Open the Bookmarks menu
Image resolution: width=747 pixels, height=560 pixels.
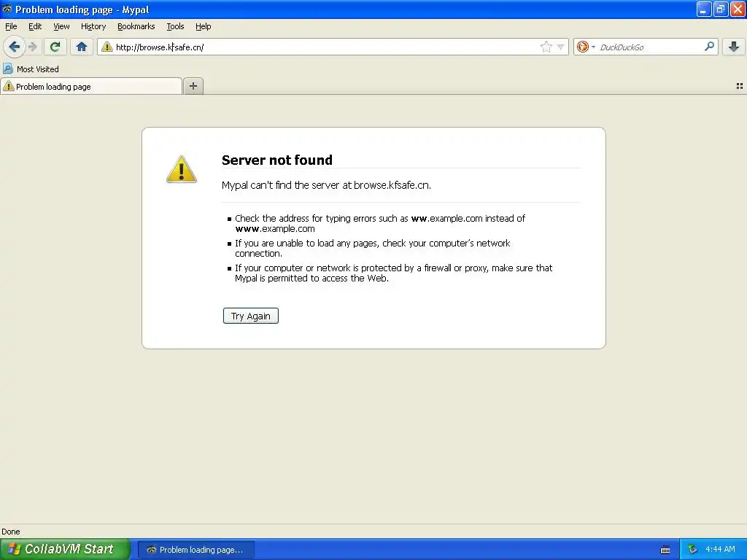point(136,26)
